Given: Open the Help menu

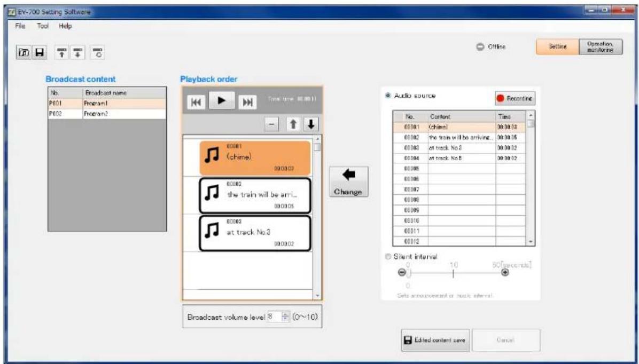Looking at the screenshot, I should pyautogui.click(x=65, y=26).
